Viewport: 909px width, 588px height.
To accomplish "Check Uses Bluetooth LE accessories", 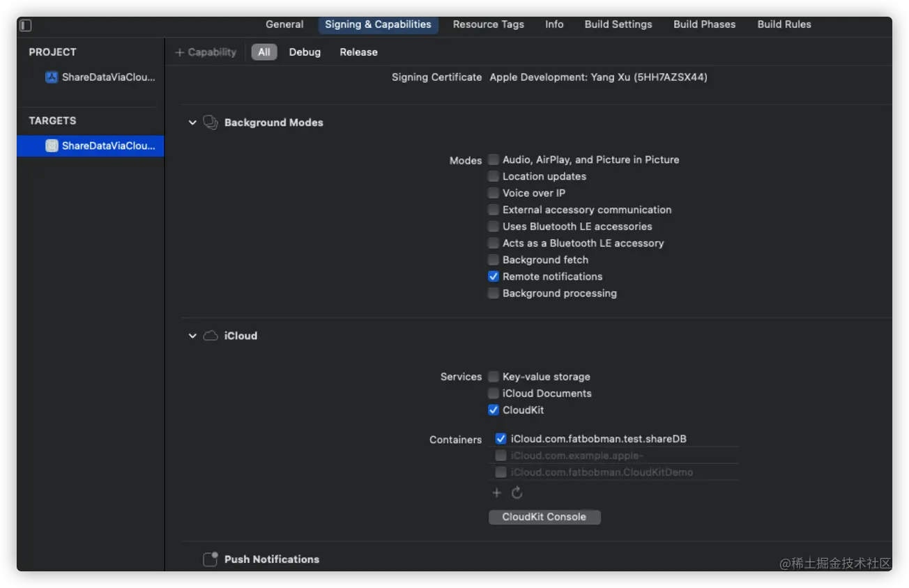I will [x=494, y=226].
